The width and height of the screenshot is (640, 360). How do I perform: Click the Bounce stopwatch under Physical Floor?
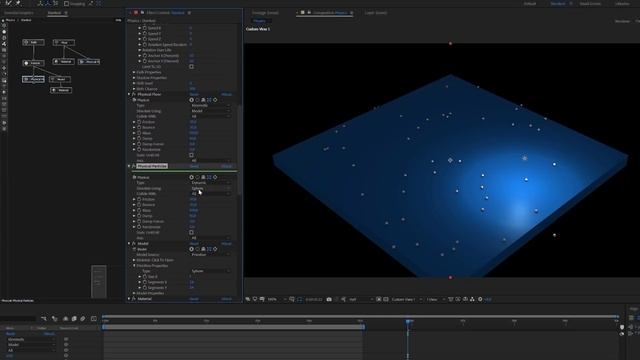click(x=139, y=127)
